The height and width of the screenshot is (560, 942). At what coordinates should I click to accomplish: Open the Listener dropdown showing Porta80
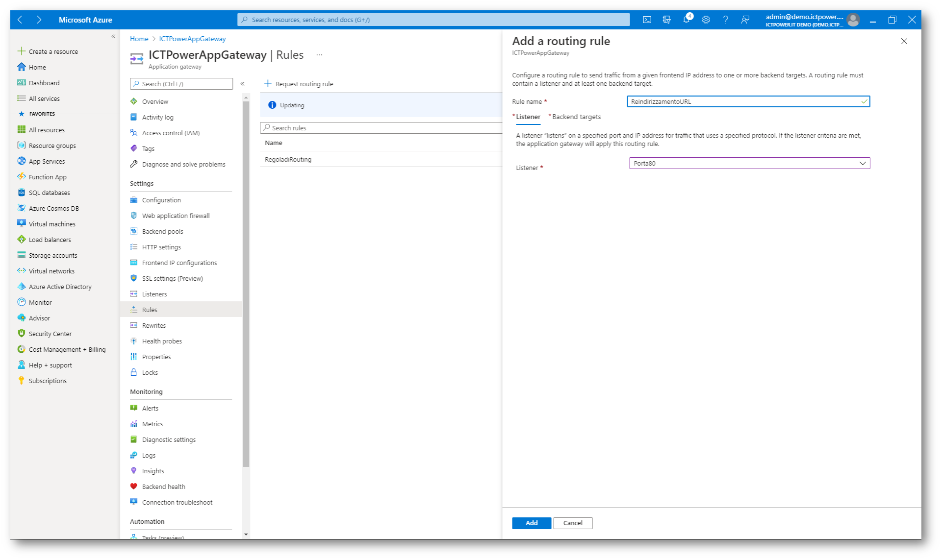(x=749, y=163)
